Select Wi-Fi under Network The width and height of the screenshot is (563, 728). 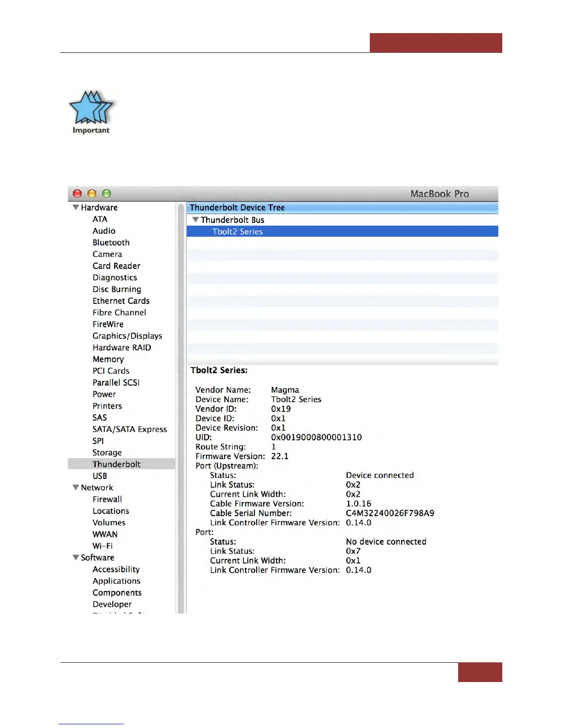103,546
